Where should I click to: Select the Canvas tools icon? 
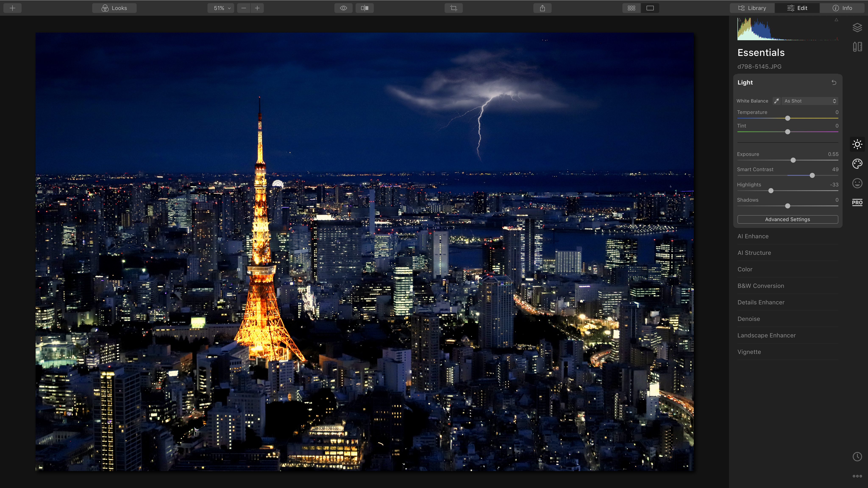pyautogui.click(x=857, y=47)
